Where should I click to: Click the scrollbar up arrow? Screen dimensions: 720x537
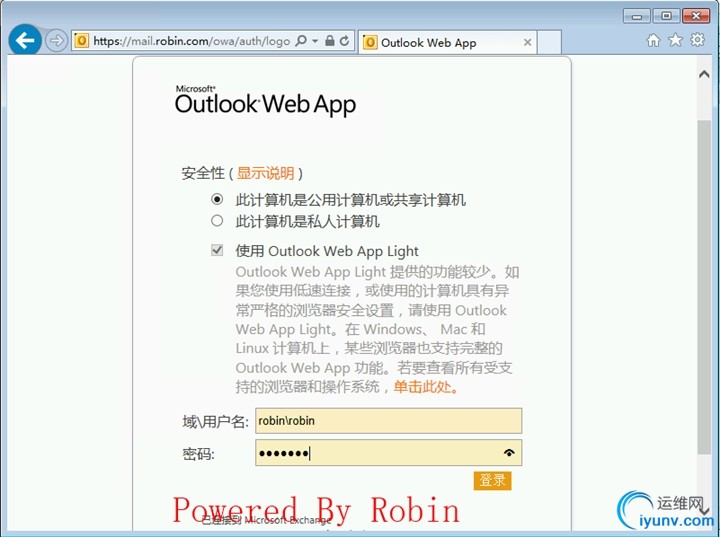point(704,74)
